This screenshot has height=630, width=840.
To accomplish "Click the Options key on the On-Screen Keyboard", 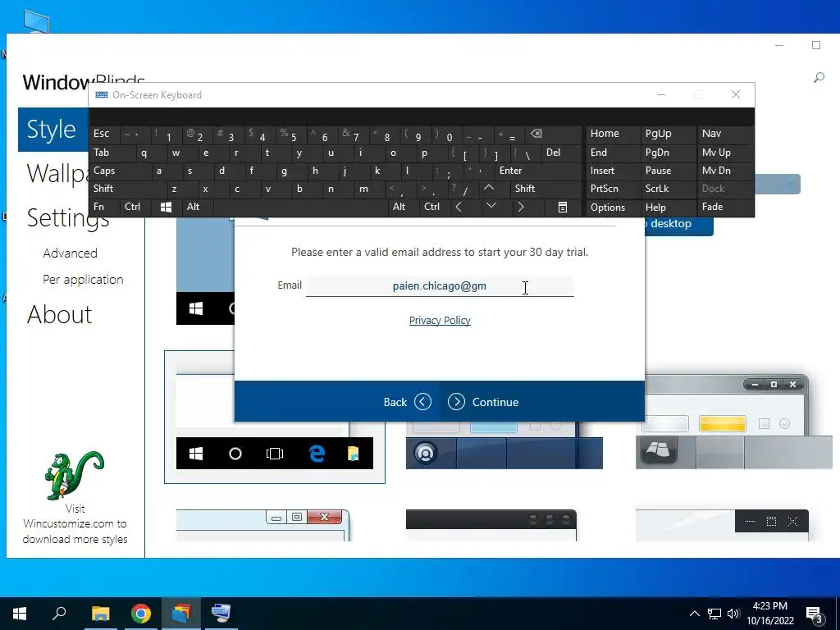I will (x=612, y=207).
